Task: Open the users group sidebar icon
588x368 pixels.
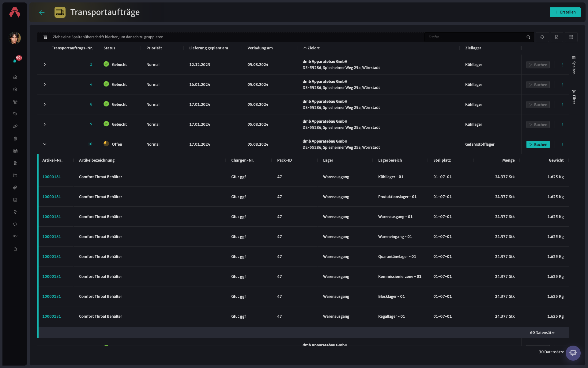Action: [x=15, y=102]
